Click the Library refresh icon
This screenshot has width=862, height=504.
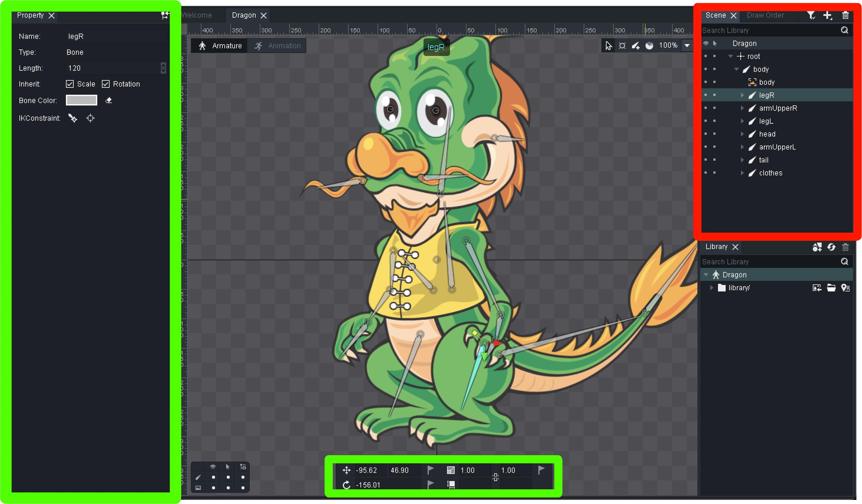click(x=831, y=247)
